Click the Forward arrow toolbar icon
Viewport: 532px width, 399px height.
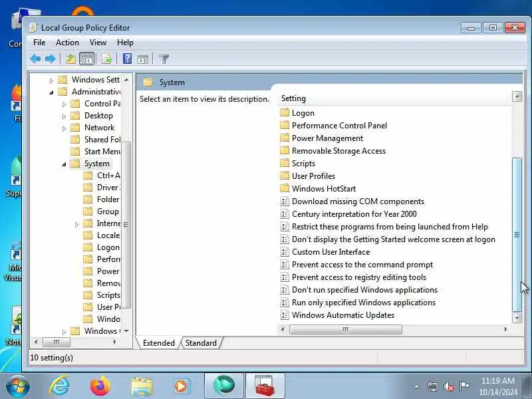coord(51,59)
